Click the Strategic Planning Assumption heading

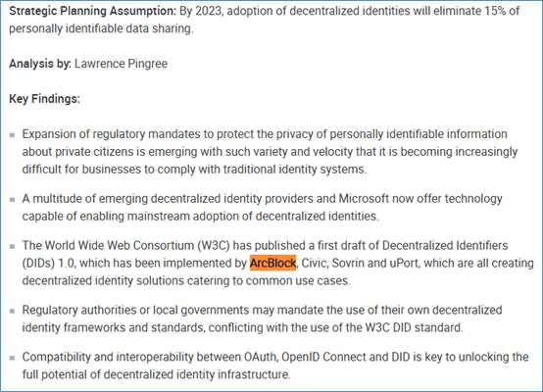[x=93, y=11]
